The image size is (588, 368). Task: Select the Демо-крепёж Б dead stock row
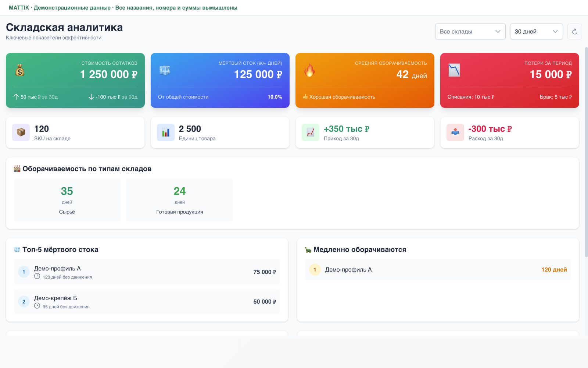[x=147, y=301]
